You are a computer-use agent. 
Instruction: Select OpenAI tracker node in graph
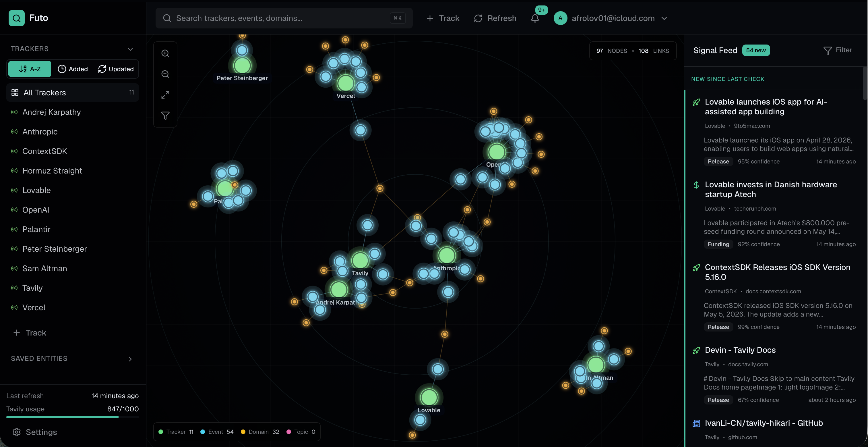click(497, 152)
